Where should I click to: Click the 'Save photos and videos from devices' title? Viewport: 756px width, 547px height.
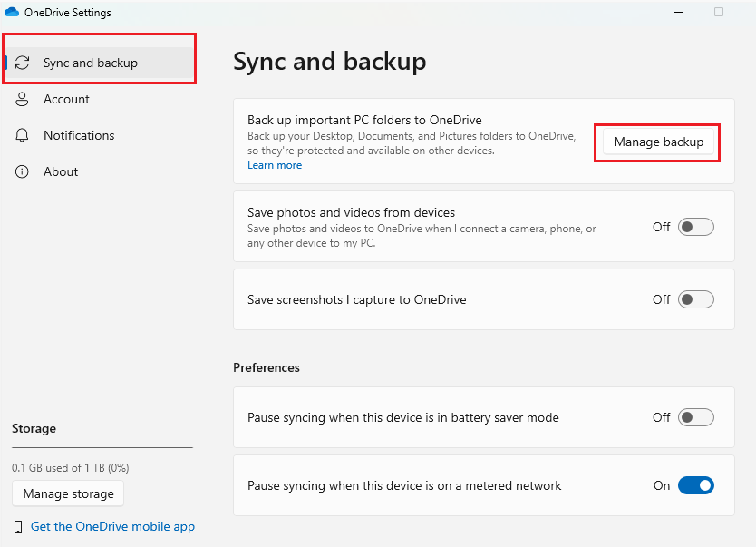(351, 212)
